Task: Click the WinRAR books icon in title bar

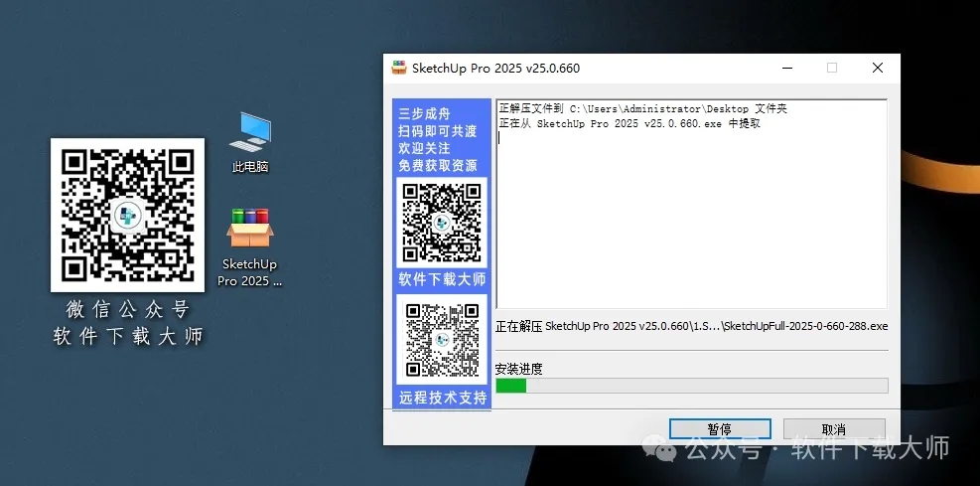Action: point(399,69)
